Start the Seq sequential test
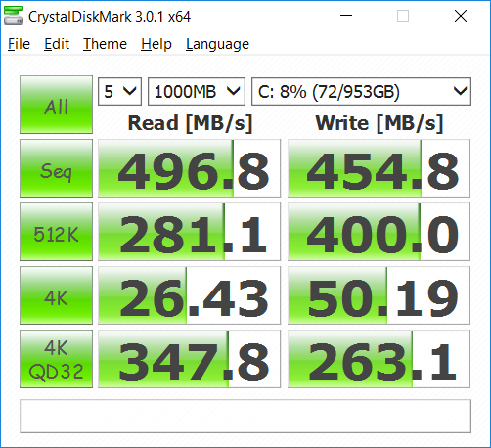Image resolution: width=491 pixels, height=448 pixels. 56,168
